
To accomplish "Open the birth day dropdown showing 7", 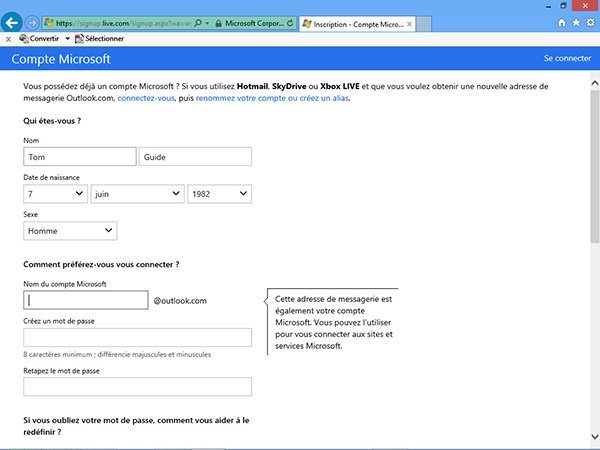I will pyautogui.click(x=55, y=194).
